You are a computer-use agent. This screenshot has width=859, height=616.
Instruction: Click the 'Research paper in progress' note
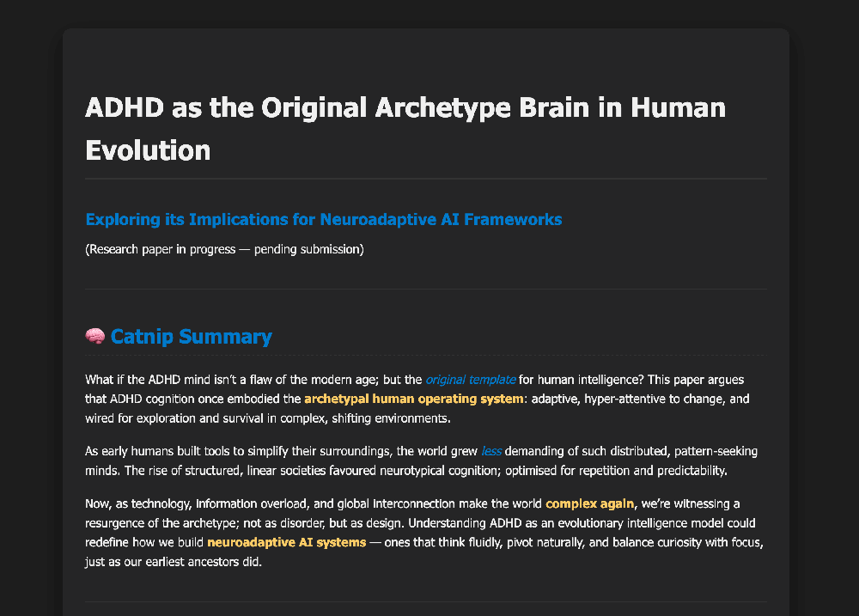pyautogui.click(x=225, y=250)
